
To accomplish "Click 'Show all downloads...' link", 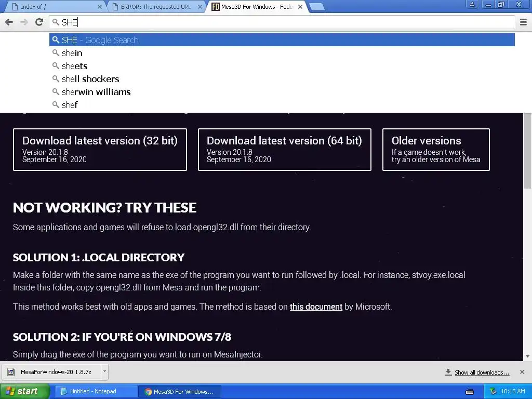I will click(x=482, y=372).
